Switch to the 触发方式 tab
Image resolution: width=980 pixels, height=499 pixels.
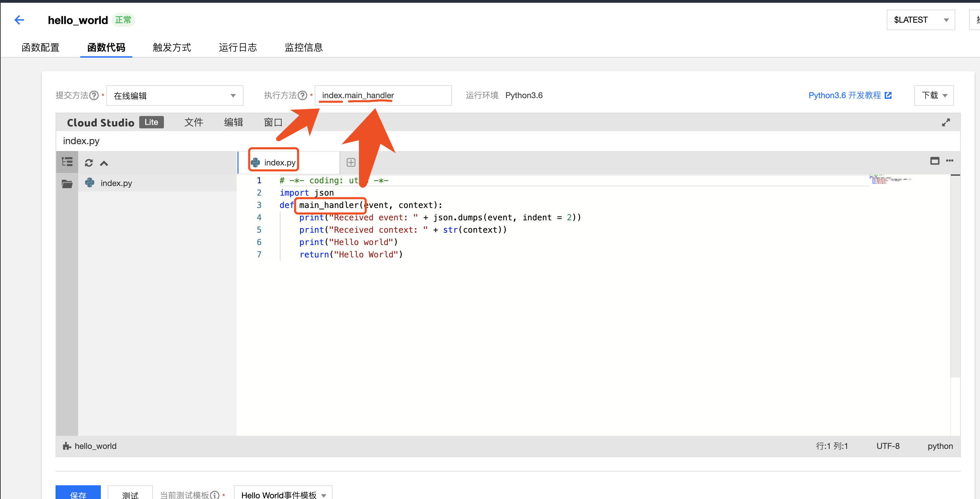click(171, 47)
